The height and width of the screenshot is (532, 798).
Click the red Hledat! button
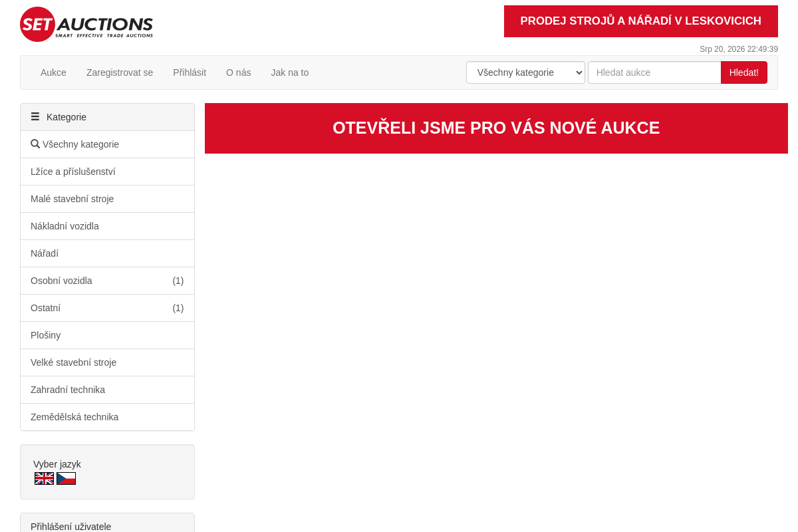744,72
